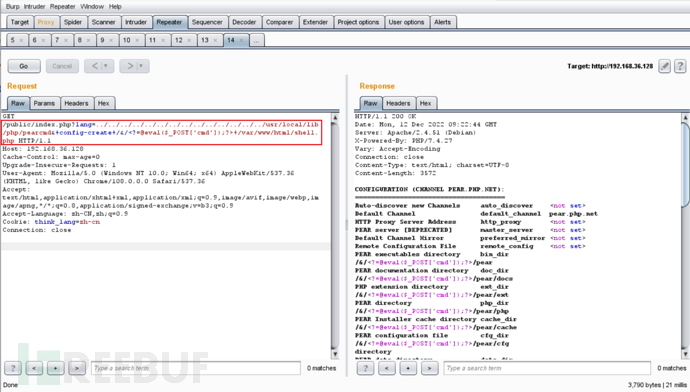The height and width of the screenshot is (392, 690).
Task: Jump to previous match in response search
Action: pyautogui.click(x=386, y=368)
